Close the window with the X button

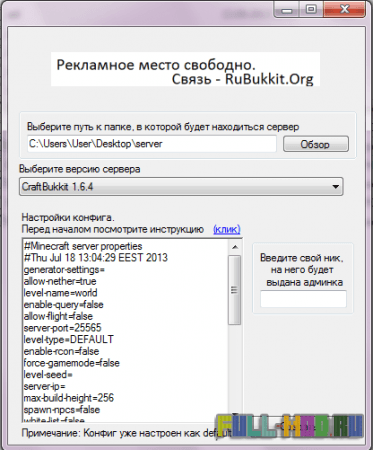(344, 9)
